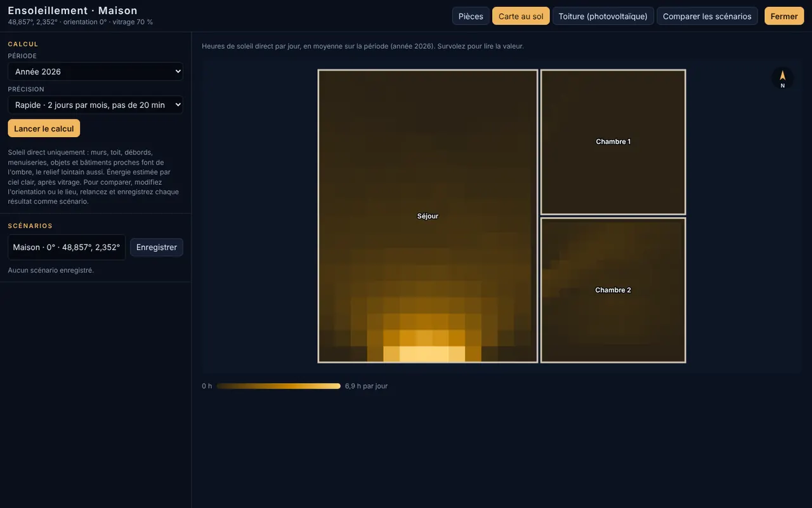The height and width of the screenshot is (508, 812).
Task: Select the Chambre 1 room label
Action: pyautogui.click(x=613, y=142)
